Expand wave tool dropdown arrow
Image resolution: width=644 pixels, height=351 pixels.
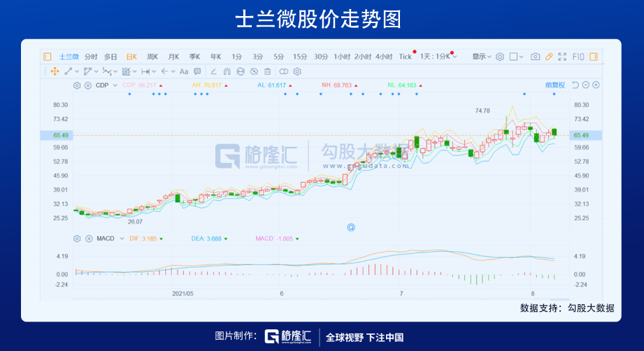[x=115, y=72]
